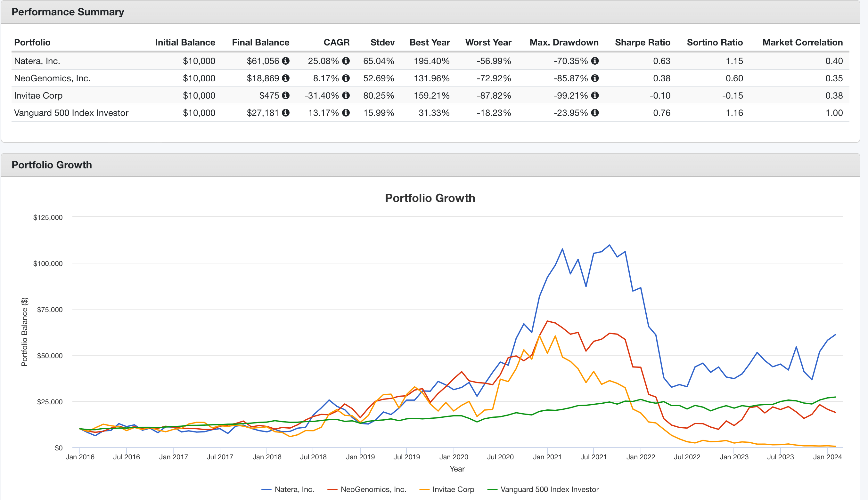Click info icon beside Natera max drawdown -70.35%

pyautogui.click(x=595, y=61)
